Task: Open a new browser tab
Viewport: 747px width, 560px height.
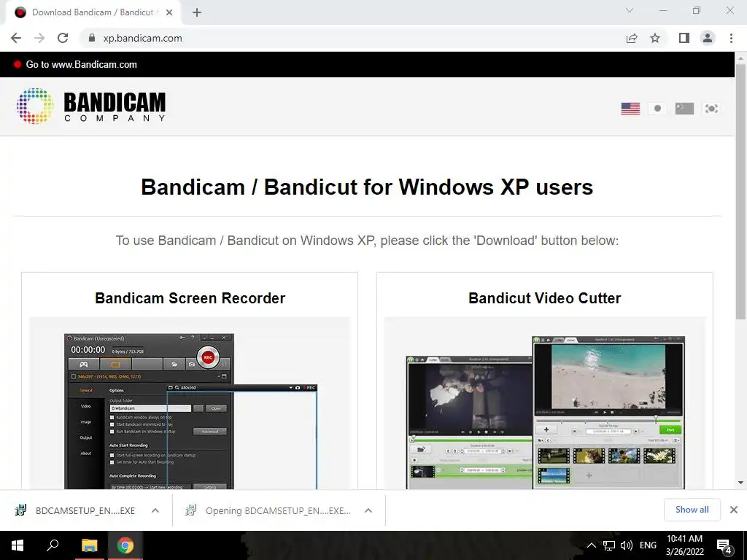Action: (197, 12)
